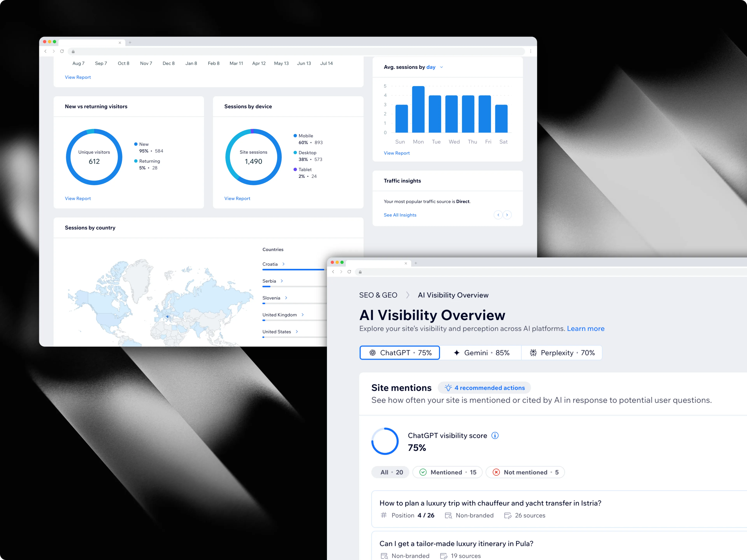Click SEO & GEO breadcrumb
The image size is (747, 560).
point(378,295)
